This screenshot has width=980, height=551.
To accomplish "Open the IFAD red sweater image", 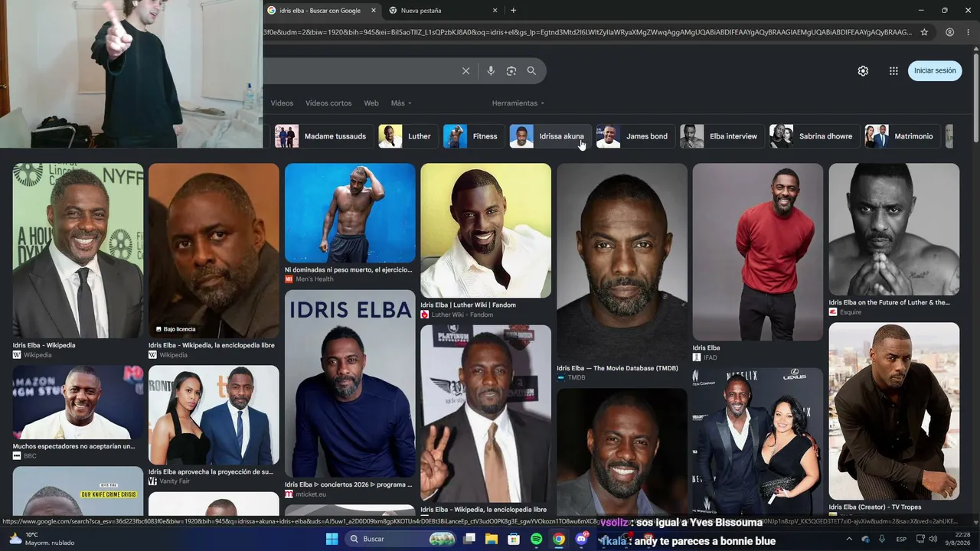I will (758, 252).
